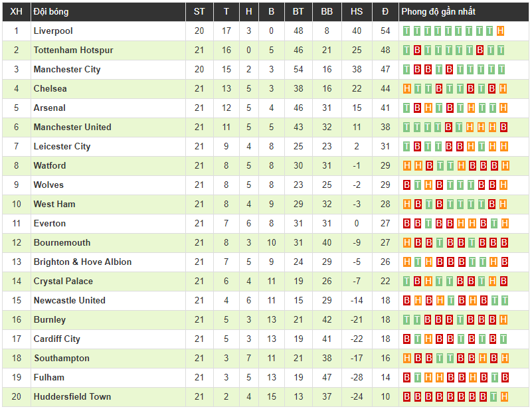Select the orange H badge in Bournemouth's form row
The height and width of the screenshot is (409, 532).
click(407, 243)
